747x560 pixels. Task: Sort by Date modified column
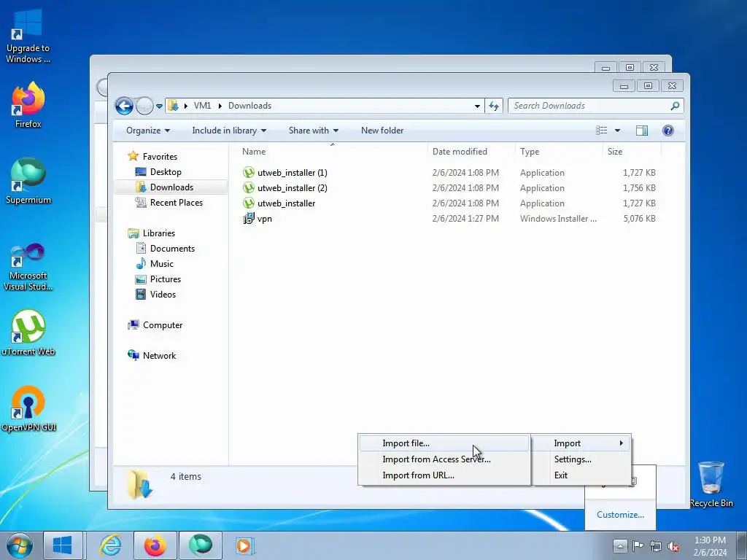coord(471,152)
